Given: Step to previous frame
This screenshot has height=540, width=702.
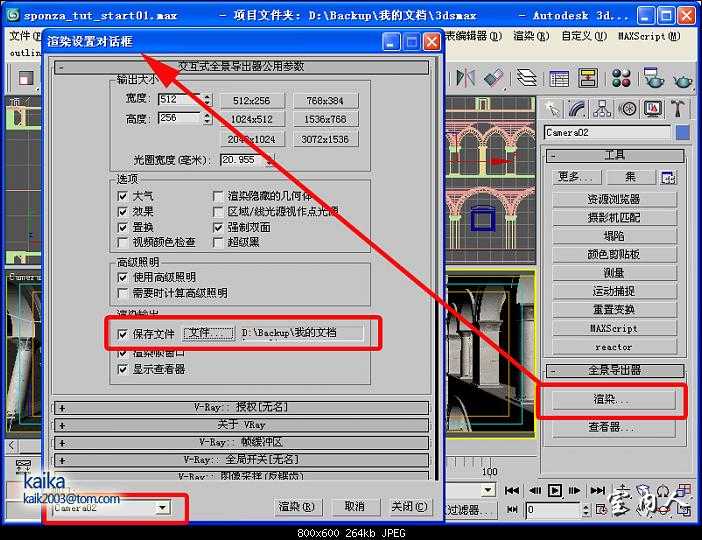Looking at the screenshot, I should coord(535,491).
